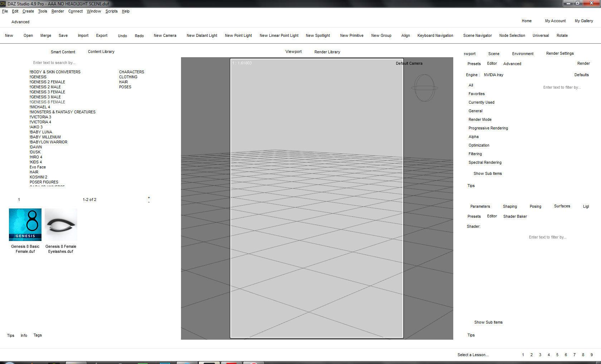Click Import on the toolbar
Screen dimensions: 601x364
click(x=83, y=35)
